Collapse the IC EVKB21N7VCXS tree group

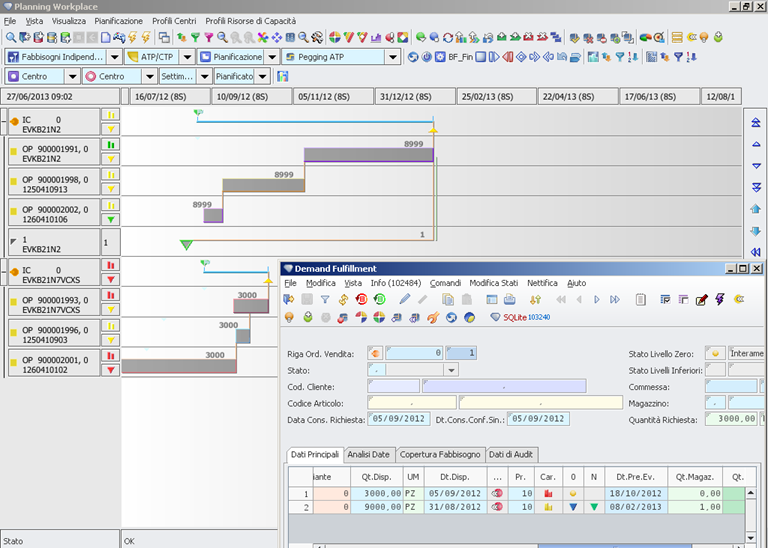click(x=5, y=270)
